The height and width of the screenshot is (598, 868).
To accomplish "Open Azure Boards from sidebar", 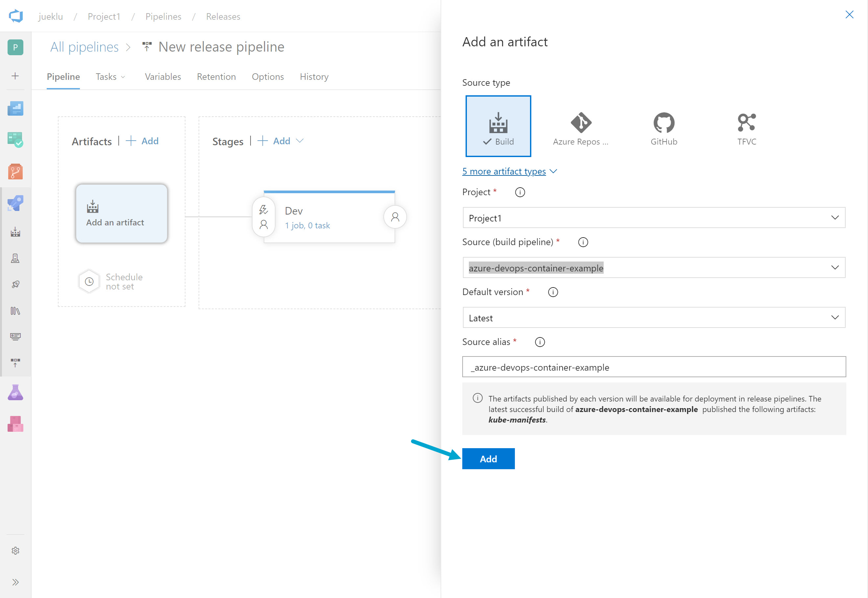I will point(15,140).
